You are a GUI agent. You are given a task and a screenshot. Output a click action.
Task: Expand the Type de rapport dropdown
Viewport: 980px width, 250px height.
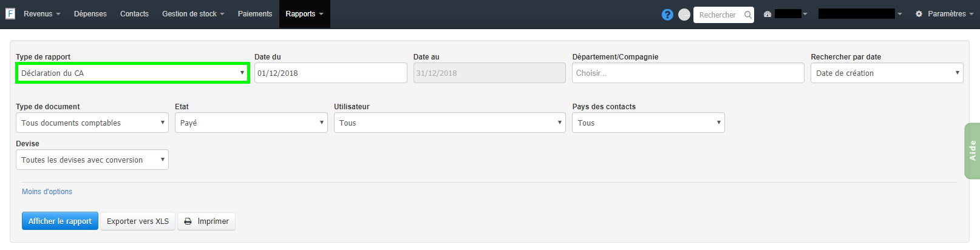click(132, 73)
